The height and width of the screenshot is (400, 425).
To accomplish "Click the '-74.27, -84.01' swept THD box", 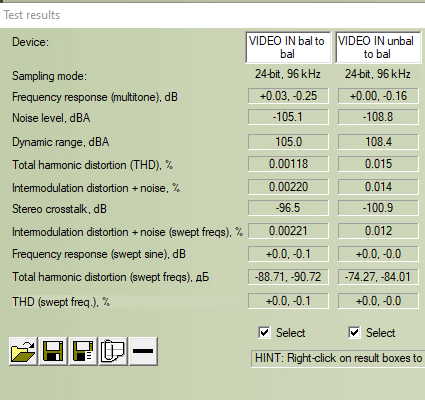I will click(378, 277).
